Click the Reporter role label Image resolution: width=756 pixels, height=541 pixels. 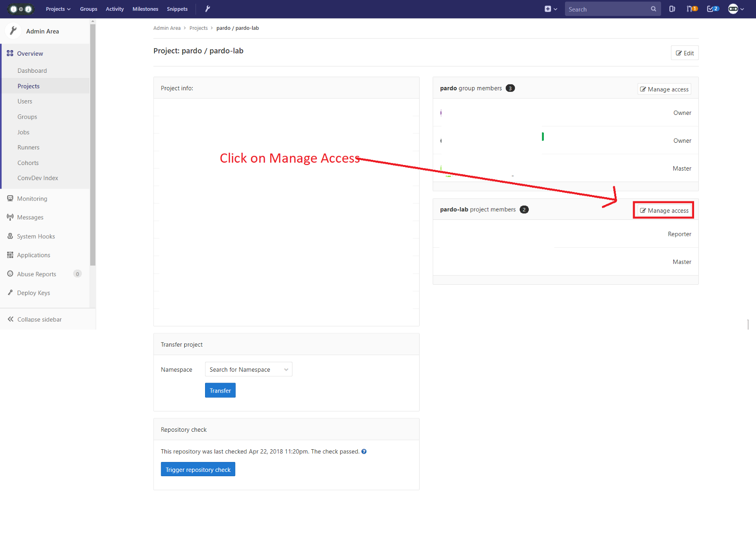pos(679,234)
